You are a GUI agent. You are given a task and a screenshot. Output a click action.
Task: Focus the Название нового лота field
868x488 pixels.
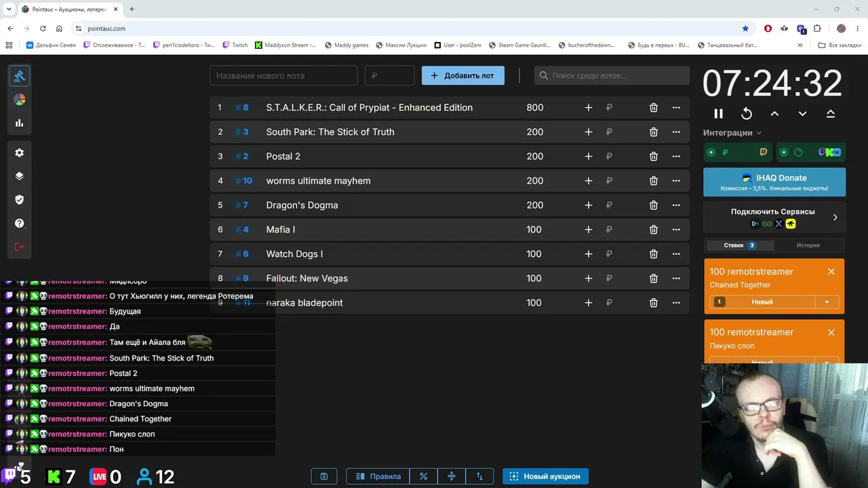pyautogui.click(x=283, y=76)
